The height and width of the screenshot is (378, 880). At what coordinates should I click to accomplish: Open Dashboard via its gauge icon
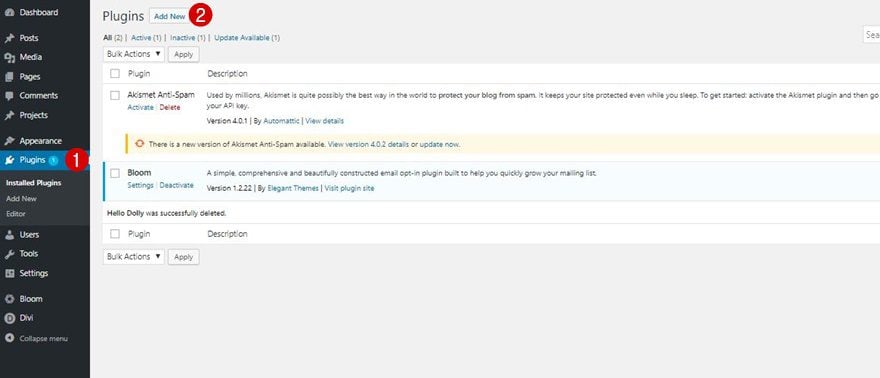point(10,12)
